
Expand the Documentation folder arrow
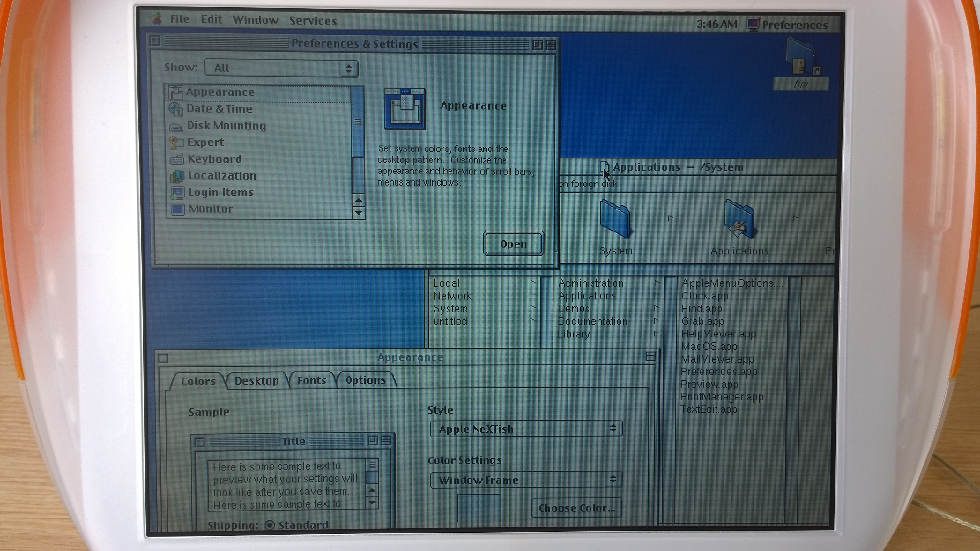(x=656, y=321)
